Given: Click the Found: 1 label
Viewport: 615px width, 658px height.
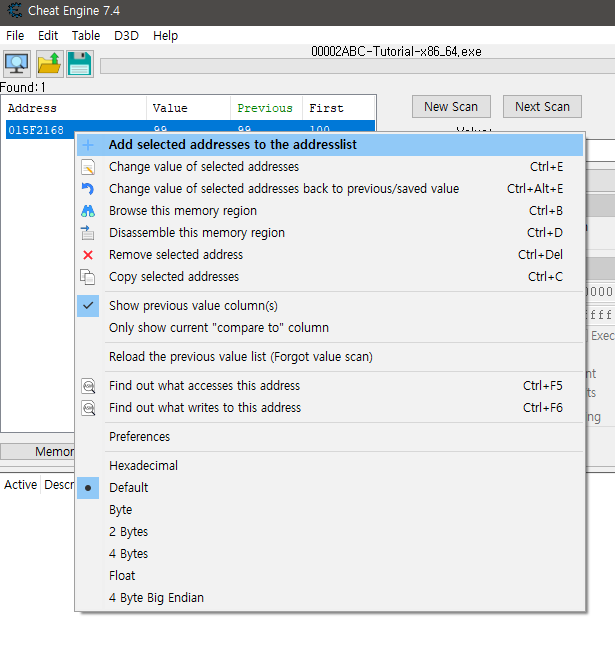Looking at the screenshot, I should click(23, 87).
